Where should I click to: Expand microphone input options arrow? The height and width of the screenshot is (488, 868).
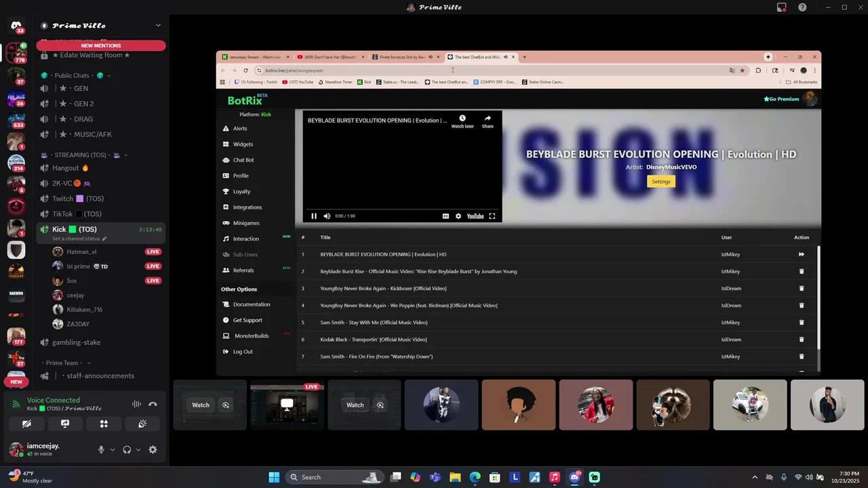tap(113, 450)
